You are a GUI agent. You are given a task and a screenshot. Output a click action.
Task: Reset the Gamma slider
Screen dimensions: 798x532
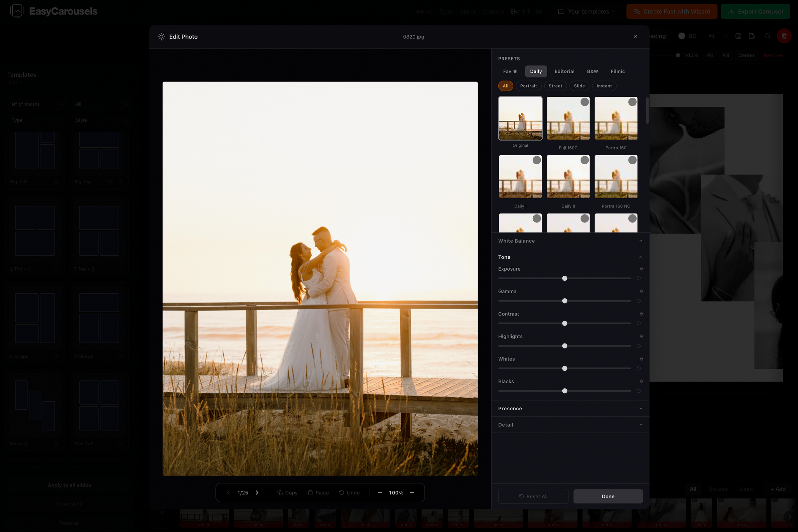(638, 301)
